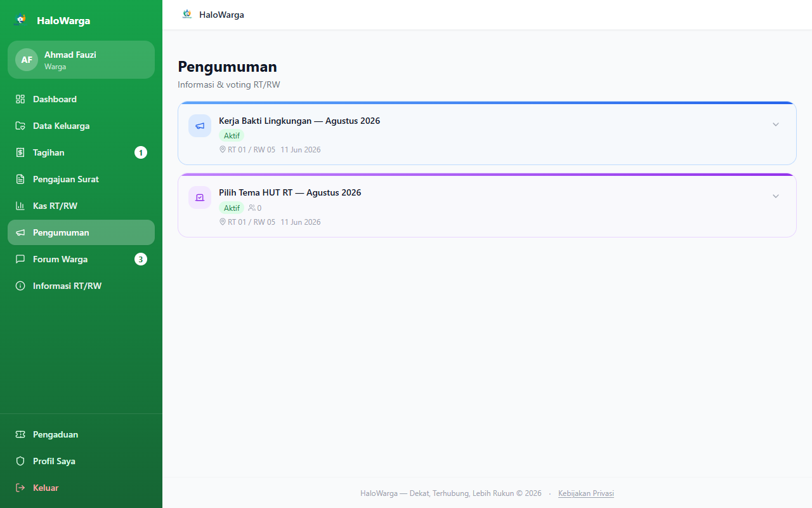Image resolution: width=812 pixels, height=508 pixels.
Task: Click the HaloWarga logo in the top bar
Action: pyautogui.click(x=187, y=14)
